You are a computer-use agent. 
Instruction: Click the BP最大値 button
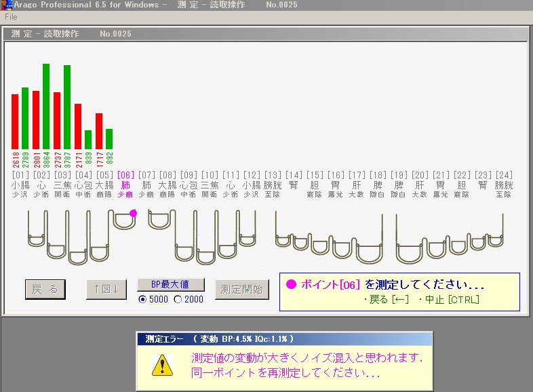170,285
